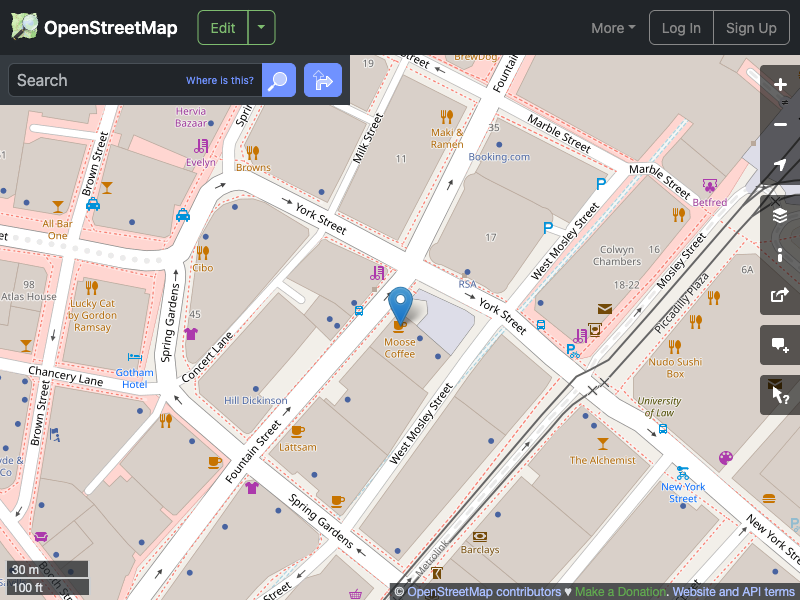This screenshot has width=800, height=600.
Task: Expand the Edit dropdown caret
Action: [261, 27]
